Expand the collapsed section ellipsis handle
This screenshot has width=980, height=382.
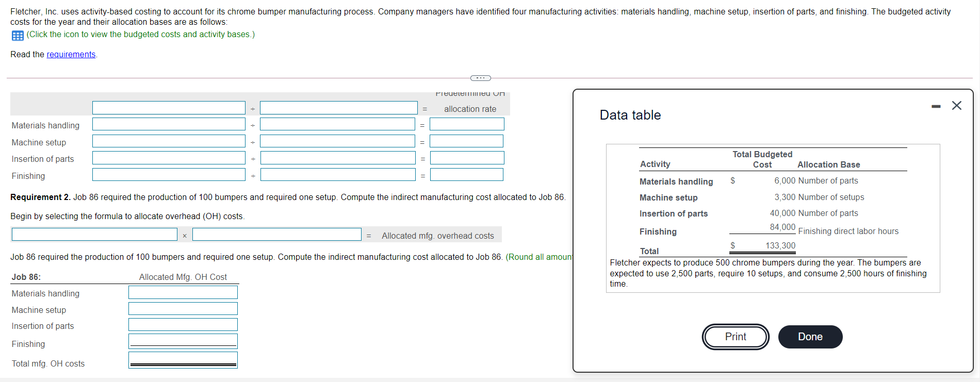(x=481, y=78)
